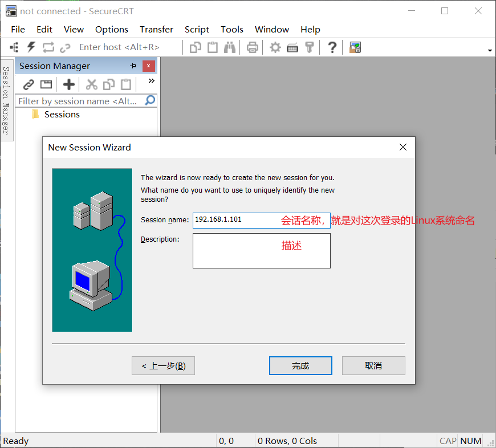496x448 pixels.
Task: Open Session Options gear icon
Action: coord(275,47)
